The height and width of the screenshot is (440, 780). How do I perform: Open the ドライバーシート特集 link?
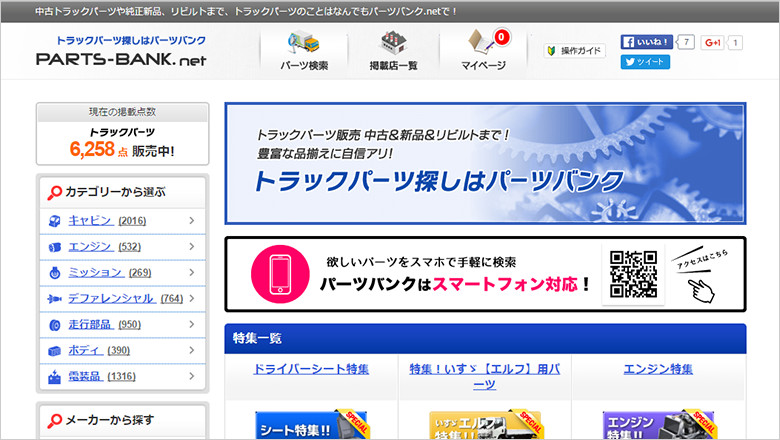(311, 369)
